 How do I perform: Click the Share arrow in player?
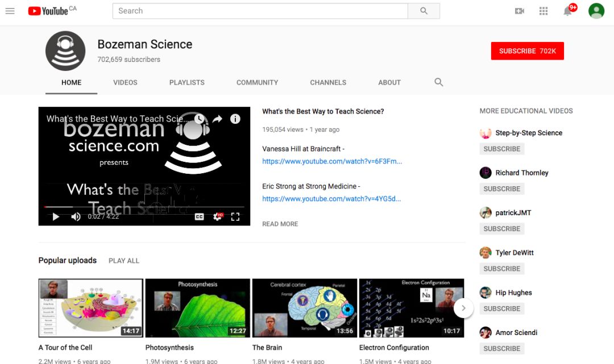(x=217, y=119)
